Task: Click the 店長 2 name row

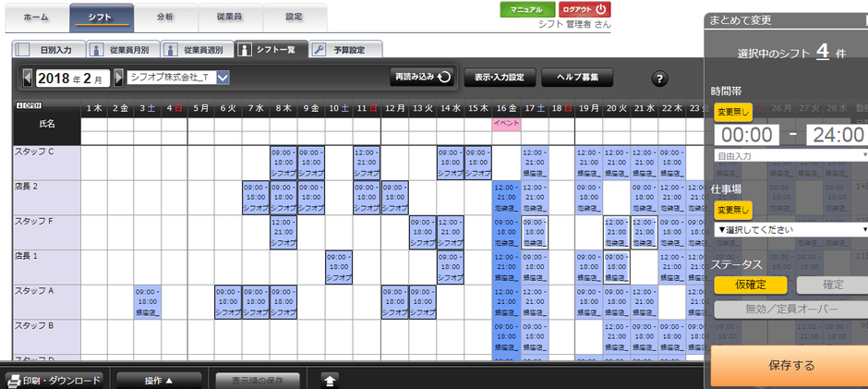Action: coord(46,197)
